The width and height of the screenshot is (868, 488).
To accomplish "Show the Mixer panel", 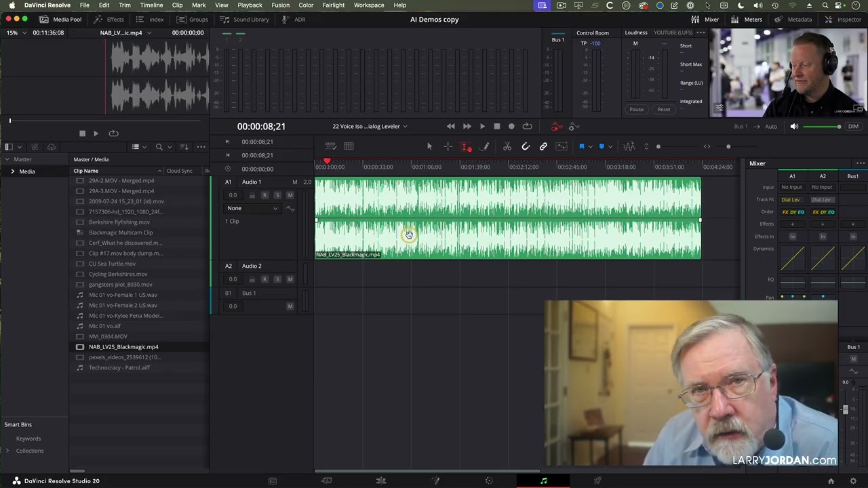I will tap(705, 20).
